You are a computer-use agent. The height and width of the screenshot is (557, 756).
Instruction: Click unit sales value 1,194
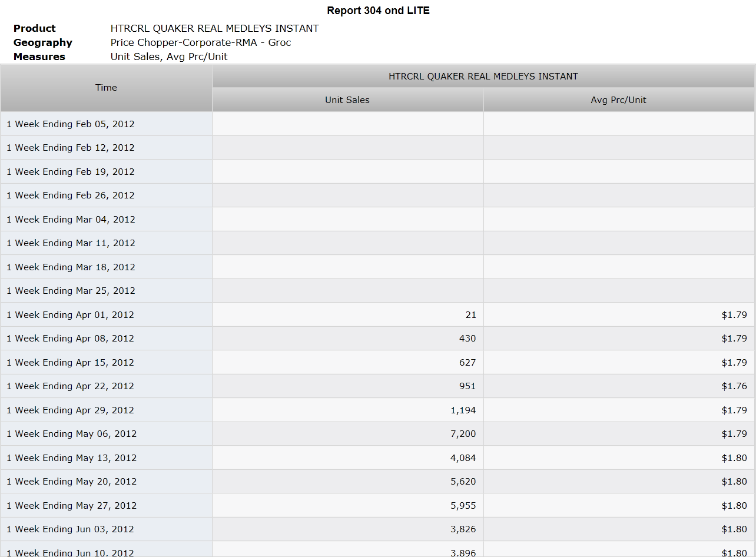(x=463, y=410)
